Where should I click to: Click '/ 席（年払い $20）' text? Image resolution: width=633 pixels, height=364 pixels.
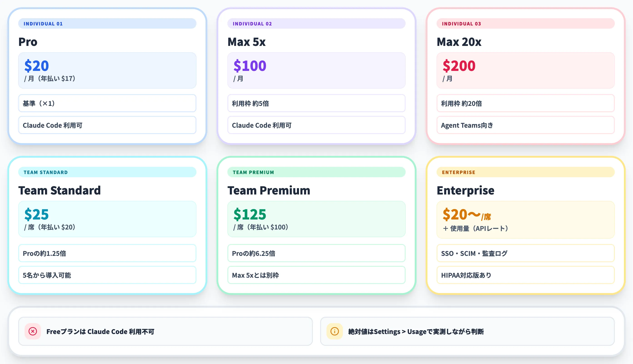tap(50, 227)
